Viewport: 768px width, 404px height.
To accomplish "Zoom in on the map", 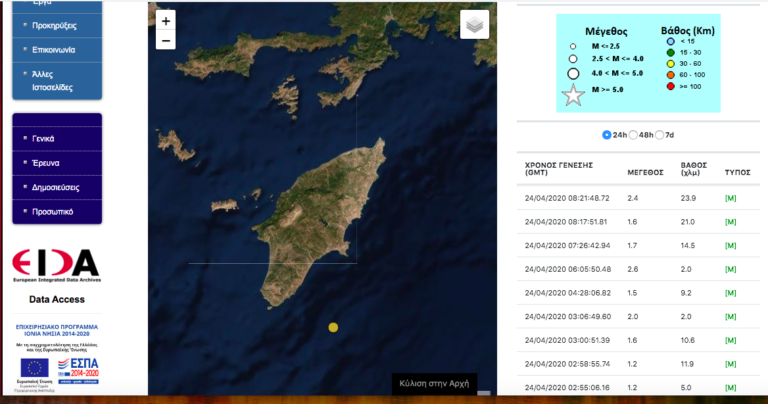I will point(166,21).
